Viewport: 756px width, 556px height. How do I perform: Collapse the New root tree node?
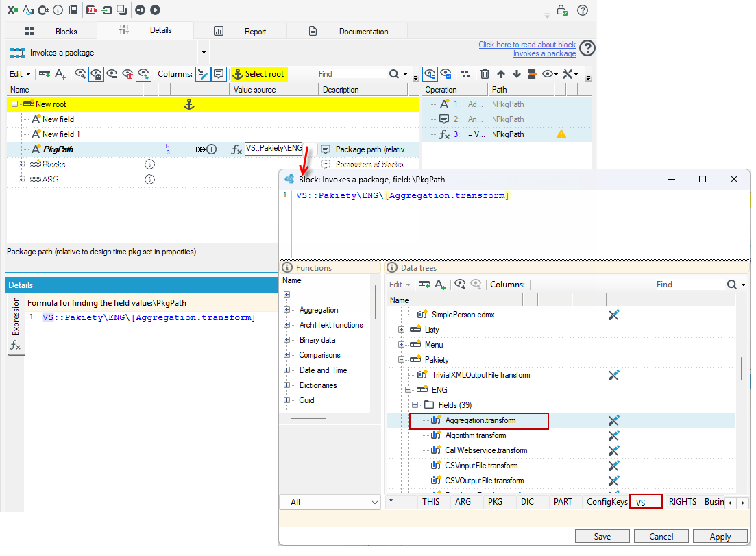15,104
